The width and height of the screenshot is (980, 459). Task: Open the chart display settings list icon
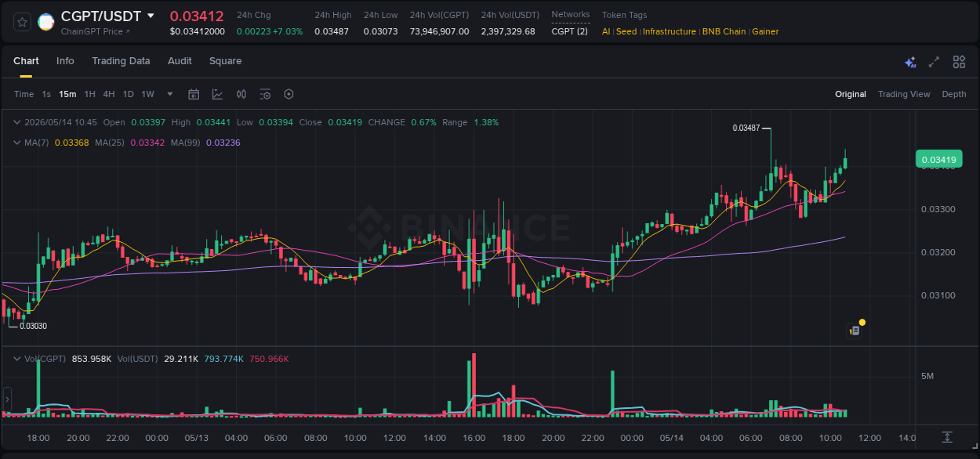pos(265,94)
